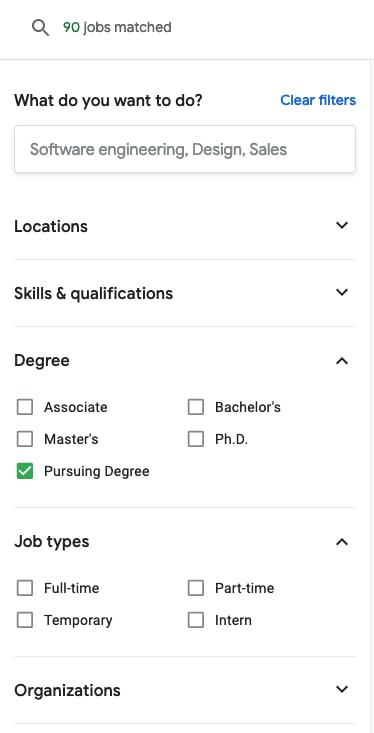Tick the Temporary job type checkbox
The height and width of the screenshot is (733, 374).
(25, 620)
